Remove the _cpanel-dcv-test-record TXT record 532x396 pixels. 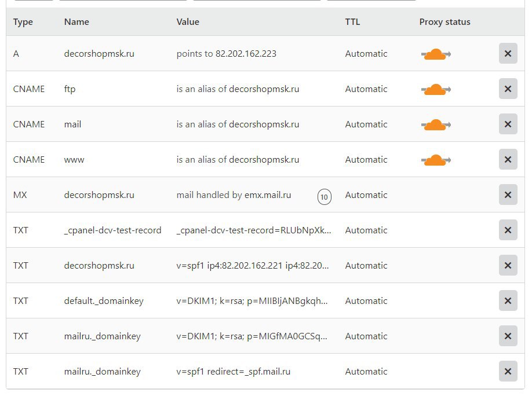[x=508, y=230]
